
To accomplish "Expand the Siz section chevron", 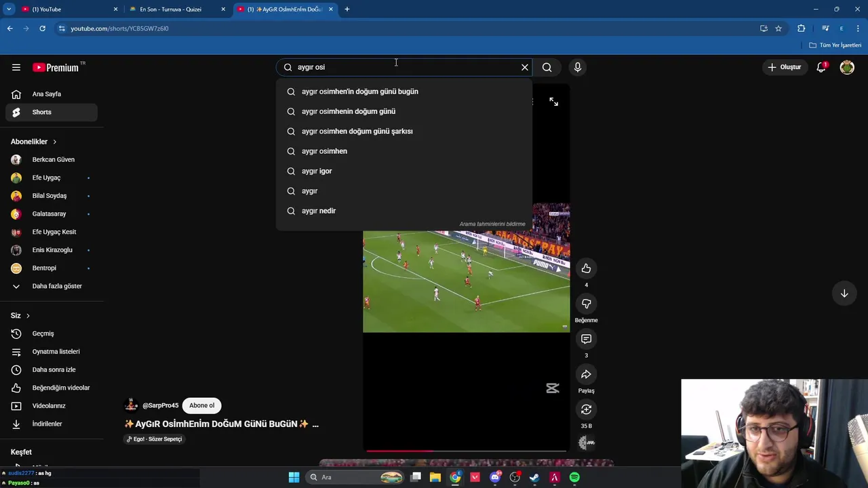I will tap(28, 316).
